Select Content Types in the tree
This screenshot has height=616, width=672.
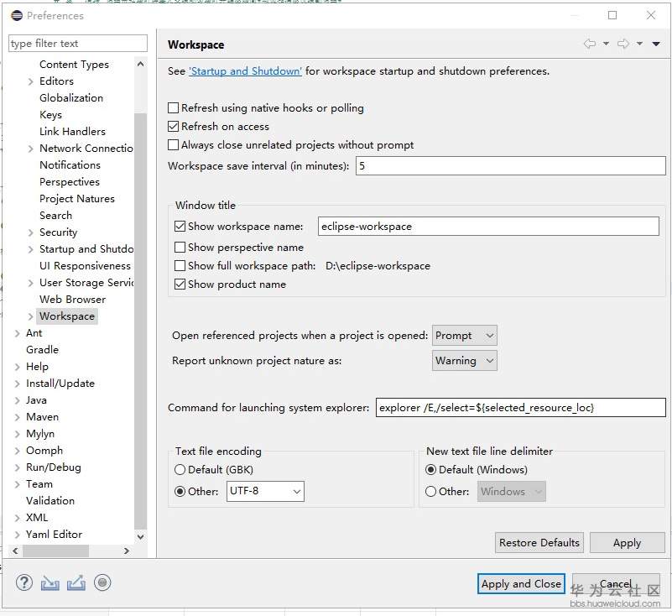[x=74, y=65]
